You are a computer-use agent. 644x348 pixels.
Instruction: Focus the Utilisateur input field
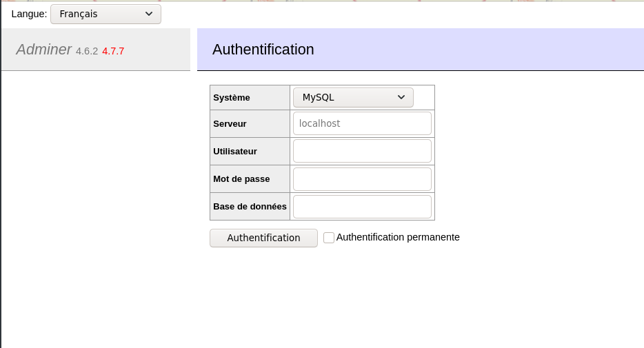362,151
